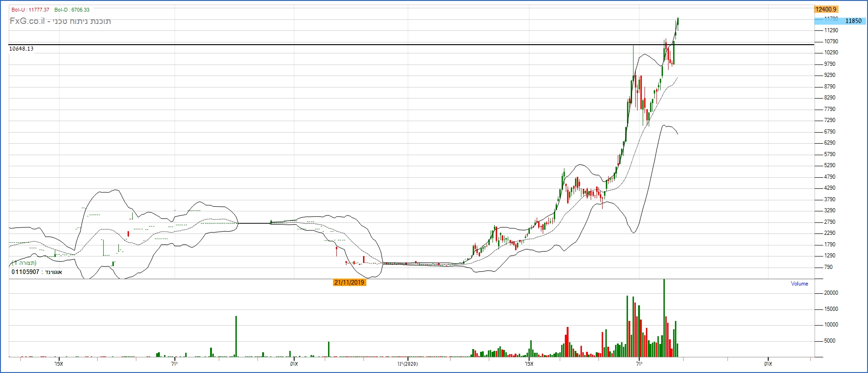The height and width of the screenshot is (373, 868).
Task: Select the 10648.13 horizontal line label
Action: 21,49
